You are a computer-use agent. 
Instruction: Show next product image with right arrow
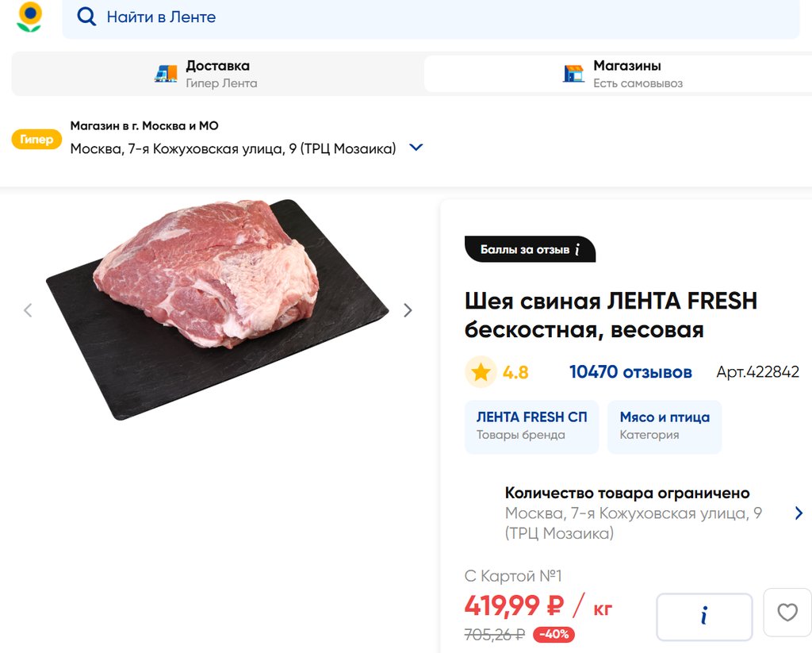408,310
